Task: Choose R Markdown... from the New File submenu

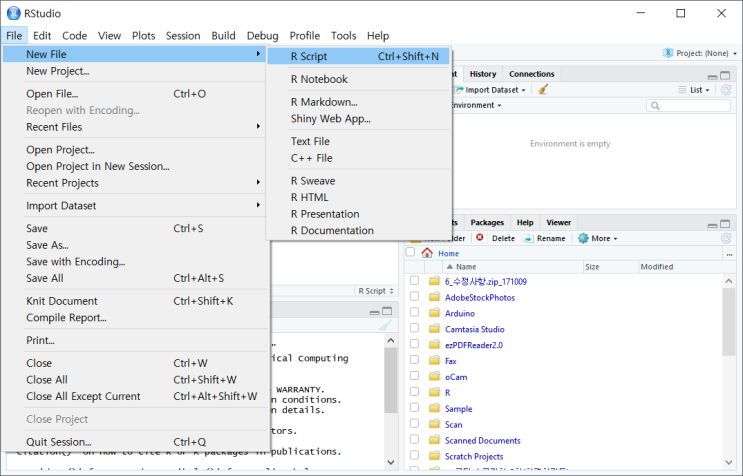Action: 323,102
